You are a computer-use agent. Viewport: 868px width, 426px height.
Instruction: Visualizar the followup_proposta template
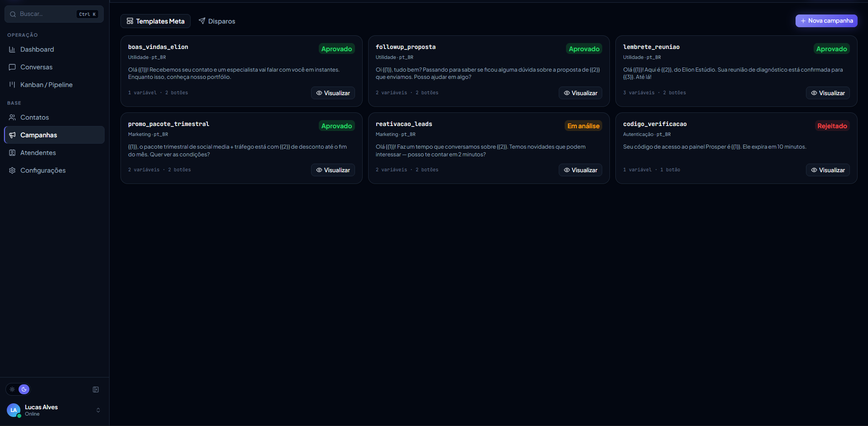[x=580, y=93]
